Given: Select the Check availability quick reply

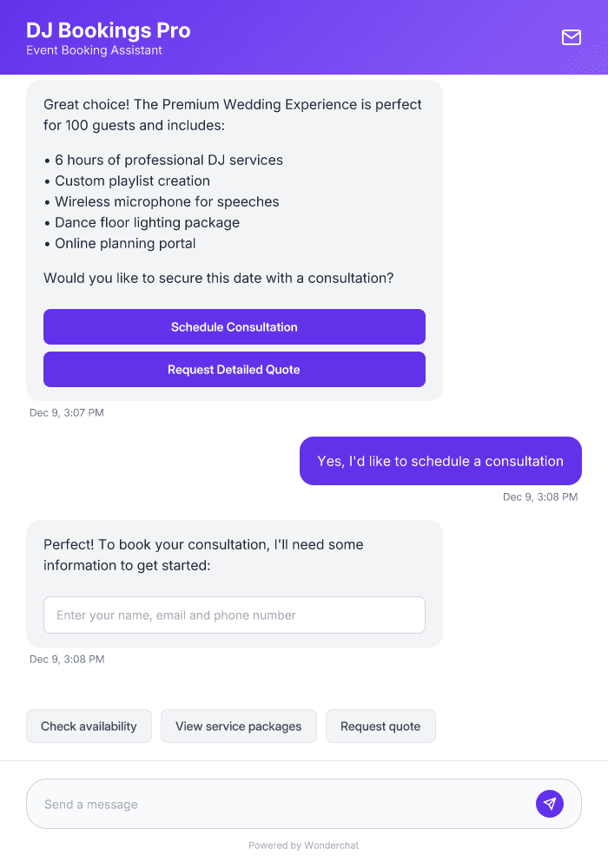Looking at the screenshot, I should pyautogui.click(x=89, y=726).
